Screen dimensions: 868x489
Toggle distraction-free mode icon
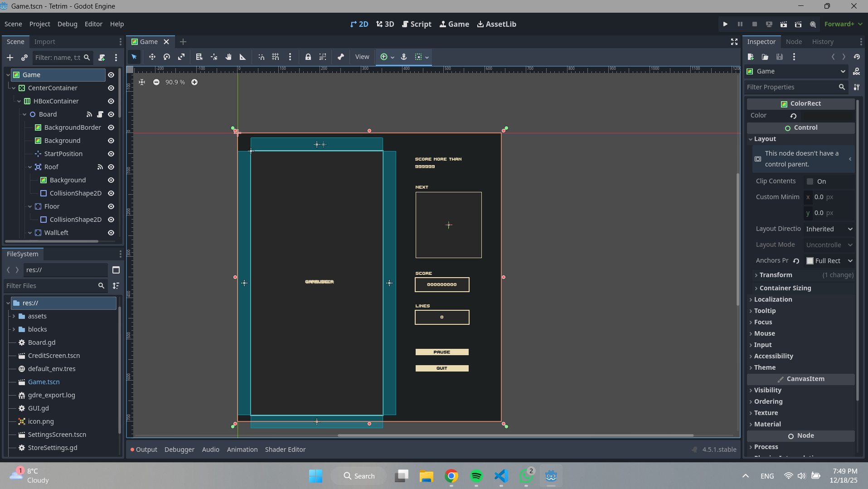[x=734, y=42]
